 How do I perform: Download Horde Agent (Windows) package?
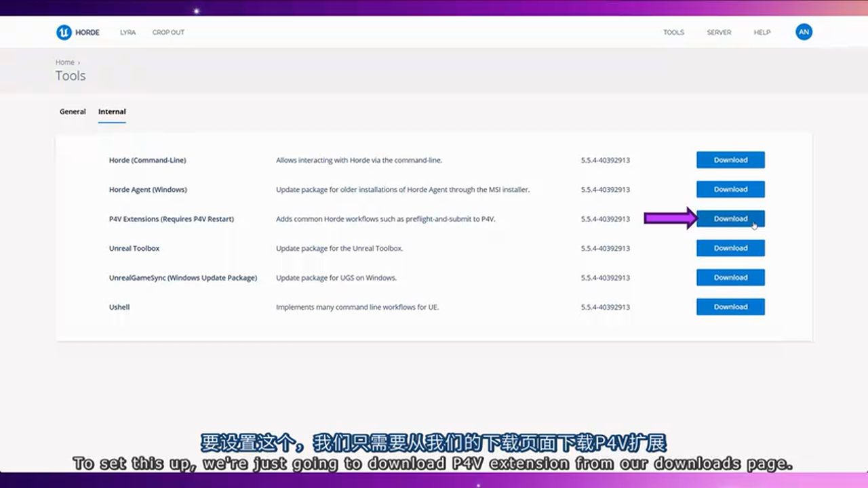point(730,190)
